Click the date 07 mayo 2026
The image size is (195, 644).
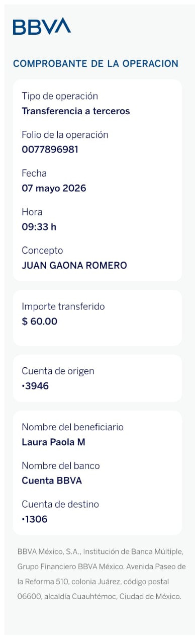[54, 188]
